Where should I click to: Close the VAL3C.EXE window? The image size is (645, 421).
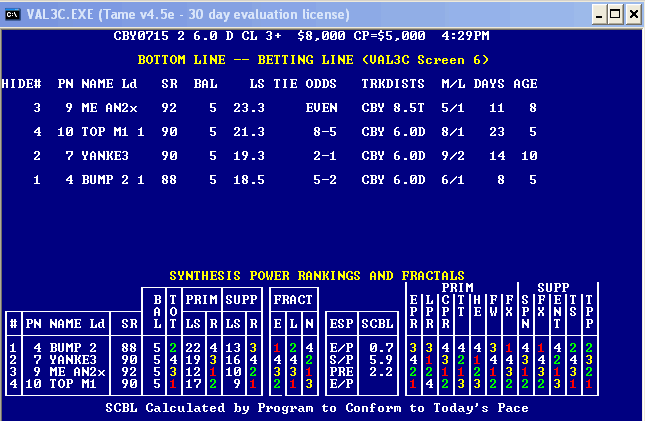click(x=633, y=15)
